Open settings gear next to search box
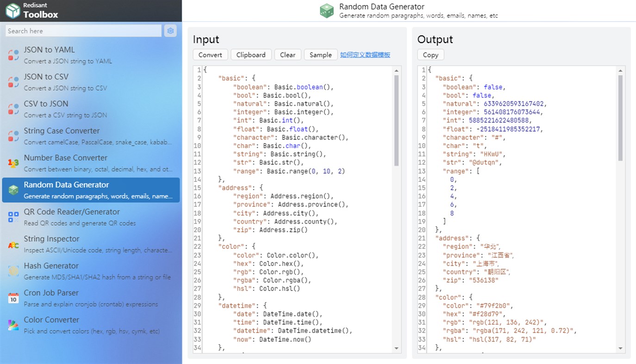This screenshot has width=636, height=364. [x=170, y=31]
